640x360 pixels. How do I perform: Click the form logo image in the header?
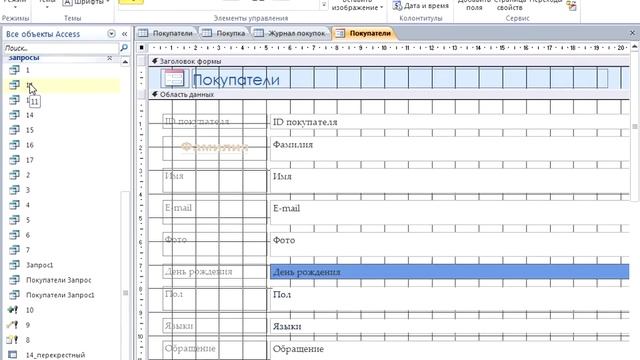tap(174, 78)
